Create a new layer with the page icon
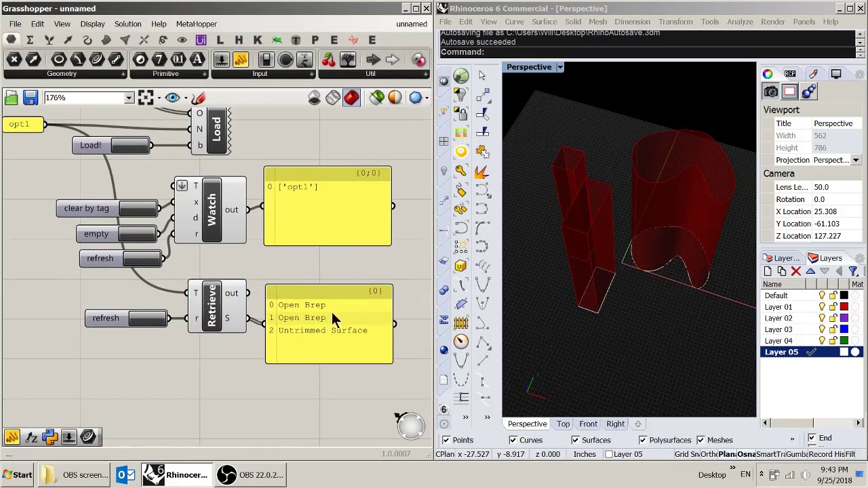The image size is (868, 488). click(x=768, y=271)
